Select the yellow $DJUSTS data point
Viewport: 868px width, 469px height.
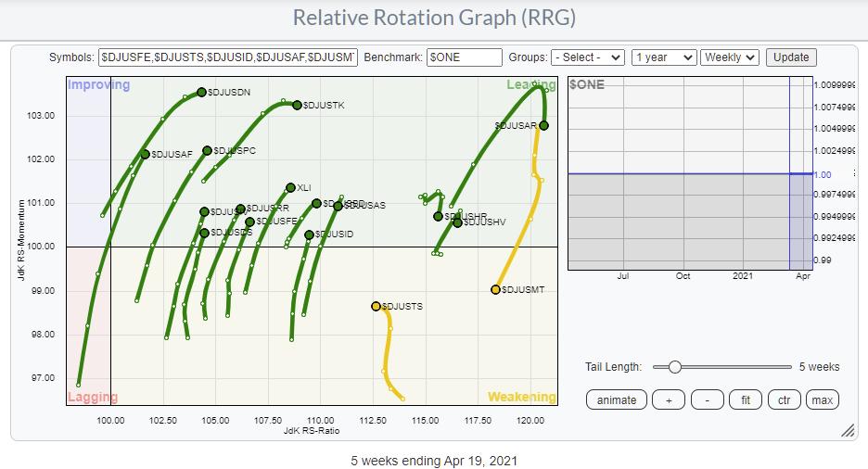coord(376,306)
